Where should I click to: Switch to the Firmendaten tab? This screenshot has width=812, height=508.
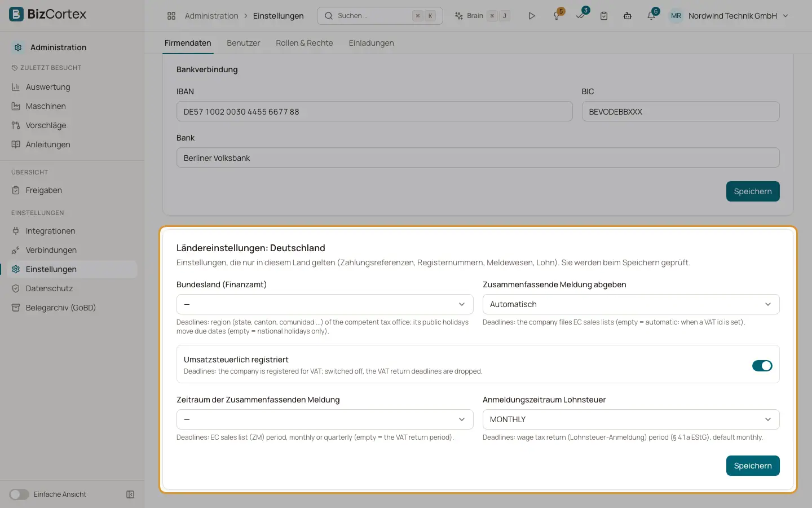[x=188, y=43]
